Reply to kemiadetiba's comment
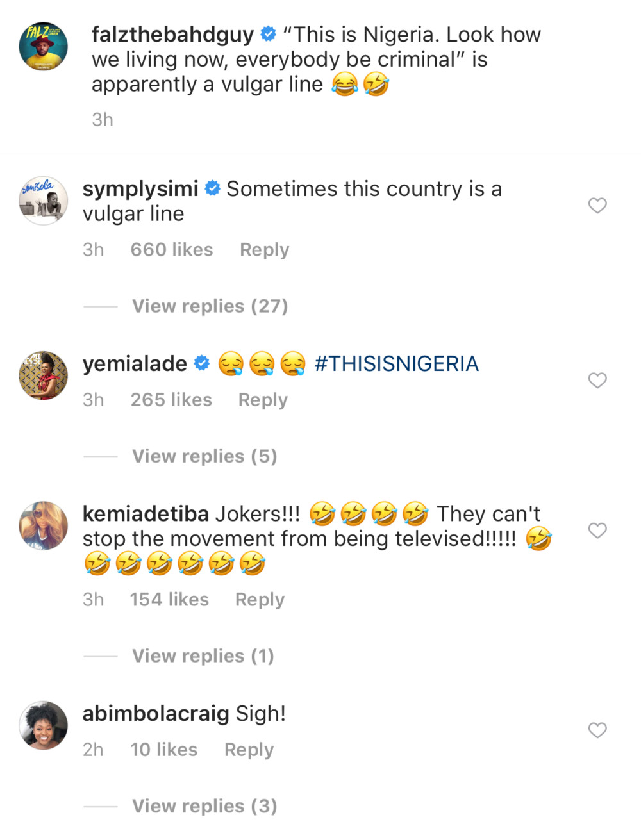This screenshot has width=641, height=840. tap(260, 600)
